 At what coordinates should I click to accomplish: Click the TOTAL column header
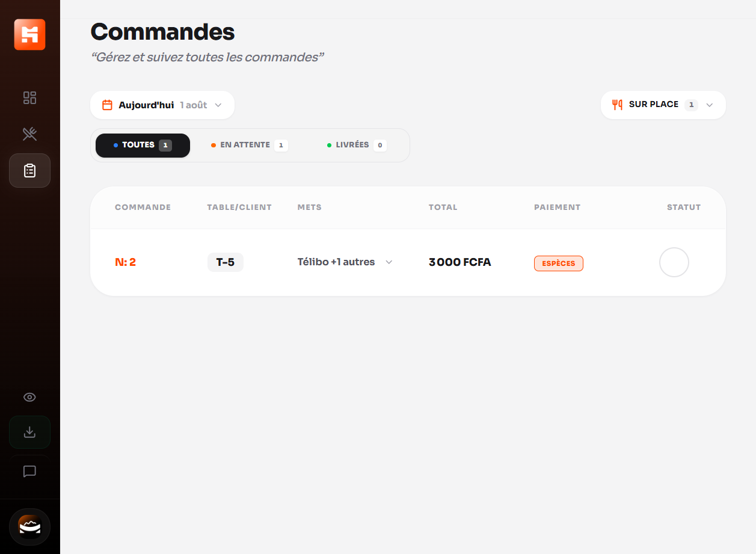click(443, 207)
